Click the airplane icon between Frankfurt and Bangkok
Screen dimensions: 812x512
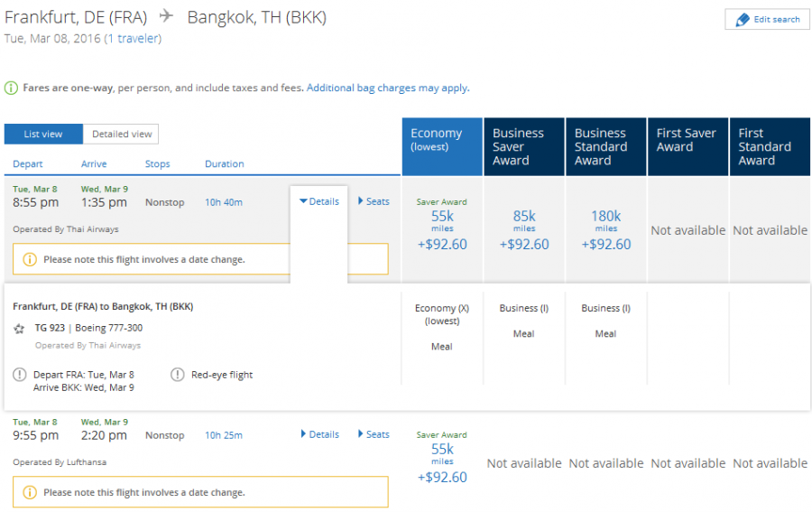(x=167, y=17)
